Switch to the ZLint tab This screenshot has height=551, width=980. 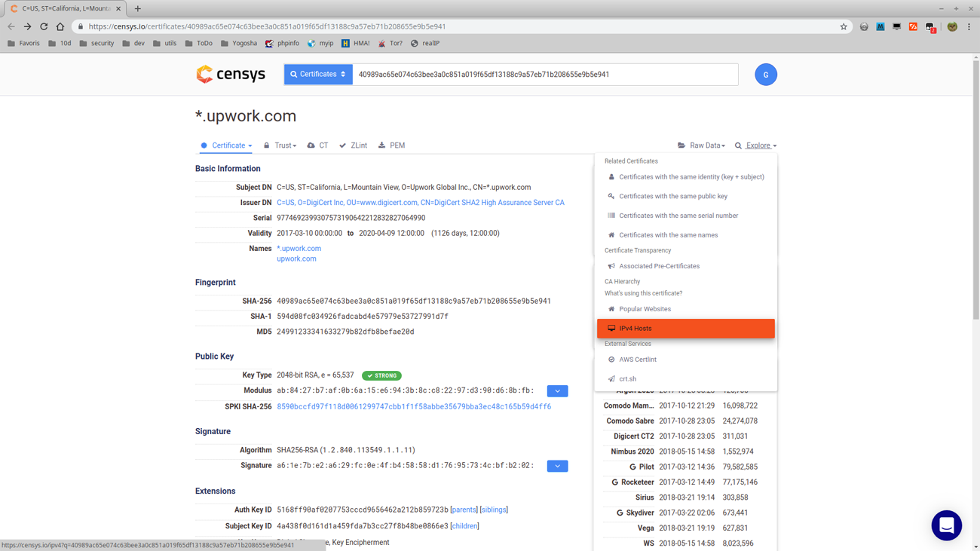click(353, 145)
